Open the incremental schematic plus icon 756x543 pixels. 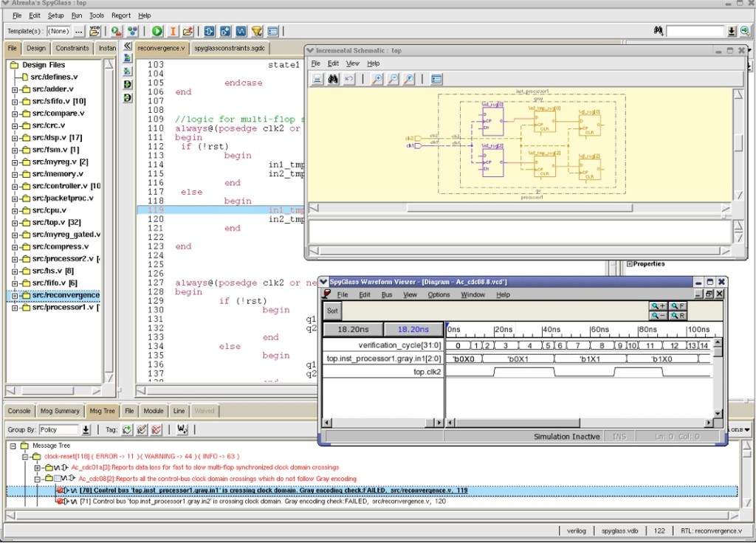pos(225,31)
